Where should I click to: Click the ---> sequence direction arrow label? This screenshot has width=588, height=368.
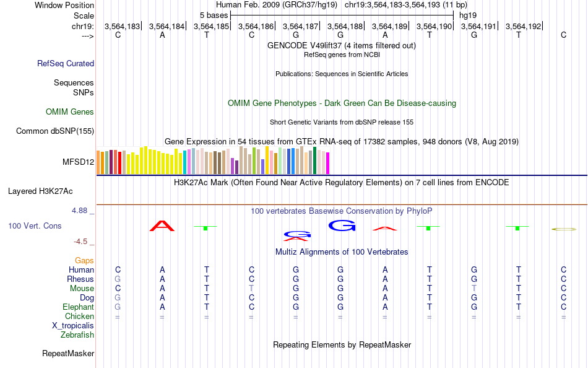point(88,36)
